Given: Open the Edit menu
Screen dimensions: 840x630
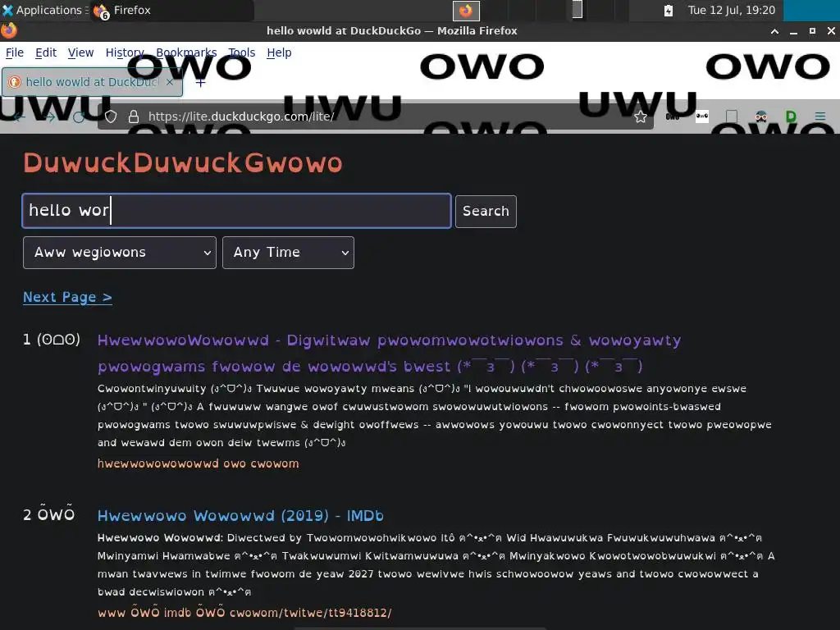Looking at the screenshot, I should [46, 52].
